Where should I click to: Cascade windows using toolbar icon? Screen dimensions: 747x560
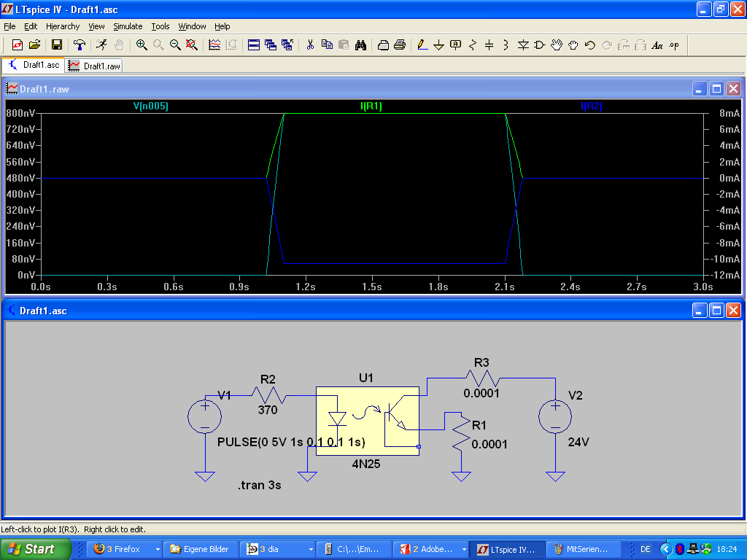[x=271, y=44]
